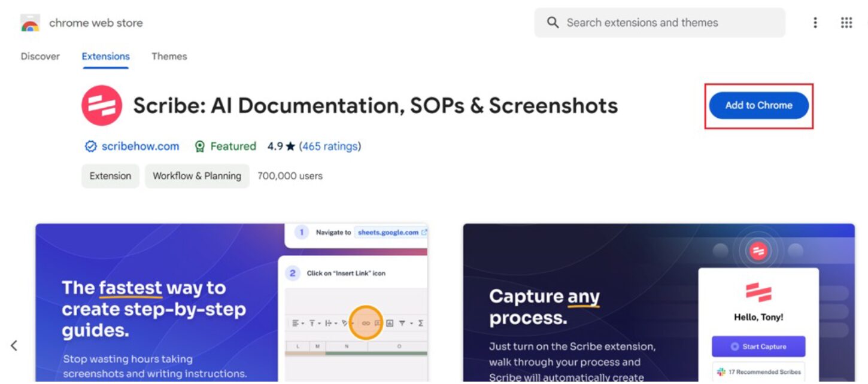Open the Discover tab

point(40,56)
